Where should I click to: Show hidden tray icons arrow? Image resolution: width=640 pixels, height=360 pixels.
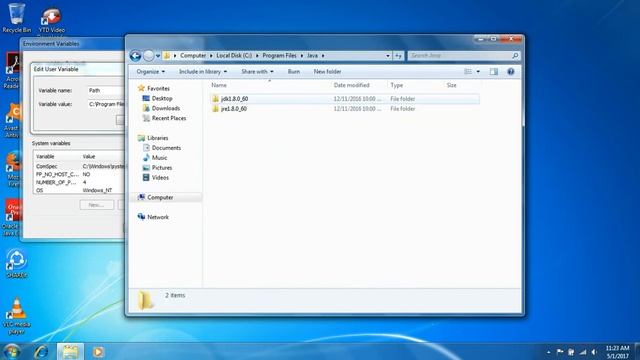[x=548, y=352]
